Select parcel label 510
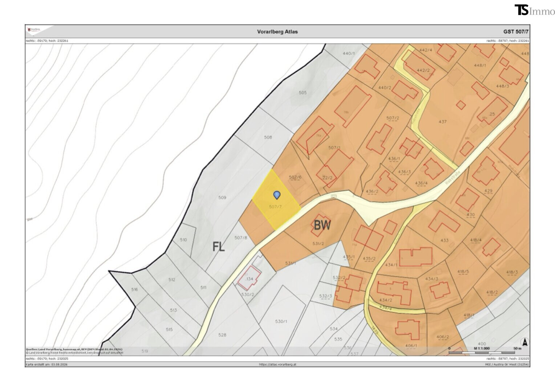This screenshot has width=555, height=392. [183, 240]
